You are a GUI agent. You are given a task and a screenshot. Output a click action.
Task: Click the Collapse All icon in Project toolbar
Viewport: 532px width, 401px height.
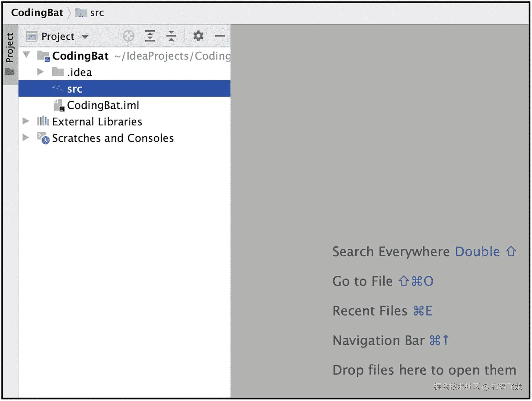[171, 36]
